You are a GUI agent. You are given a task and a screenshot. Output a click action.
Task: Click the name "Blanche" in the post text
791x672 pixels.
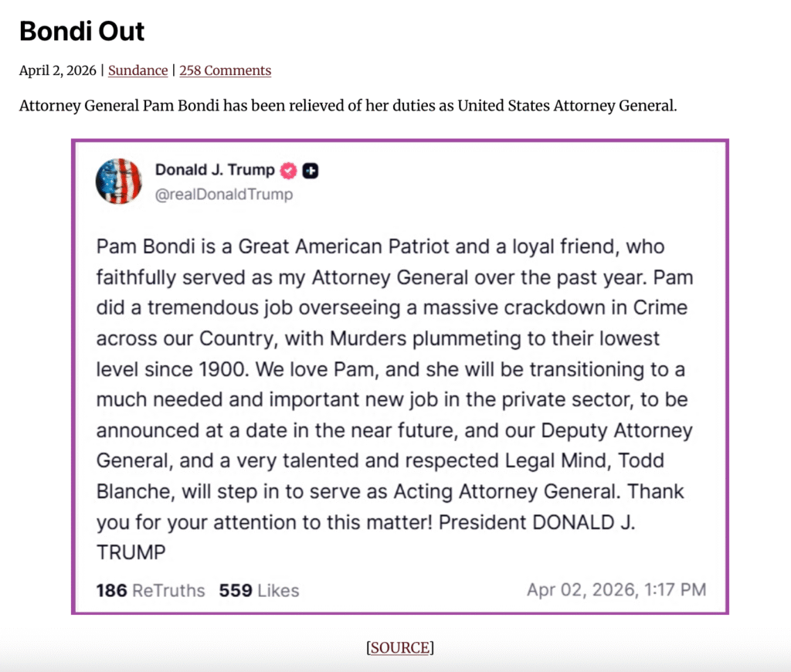(x=130, y=492)
